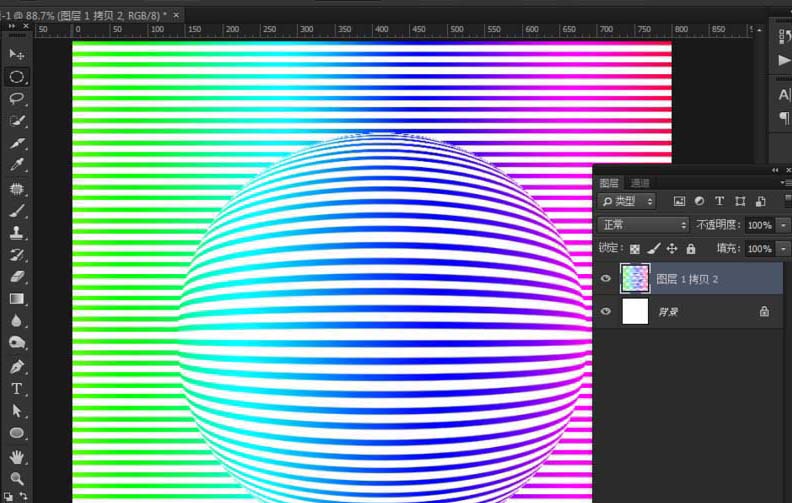This screenshot has height=503, width=792.
Task: Select the Elliptical Marquee tool
Action: tap(17, 77)
